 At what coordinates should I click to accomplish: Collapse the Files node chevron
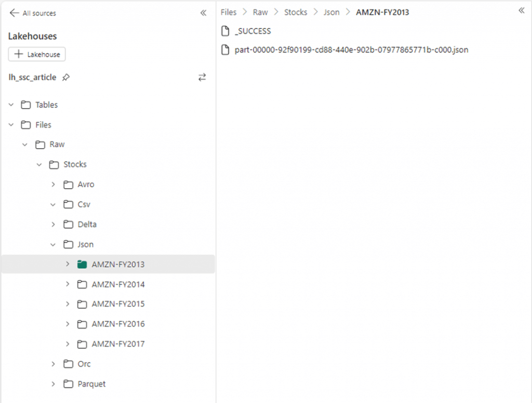click(x=11, y=125)
